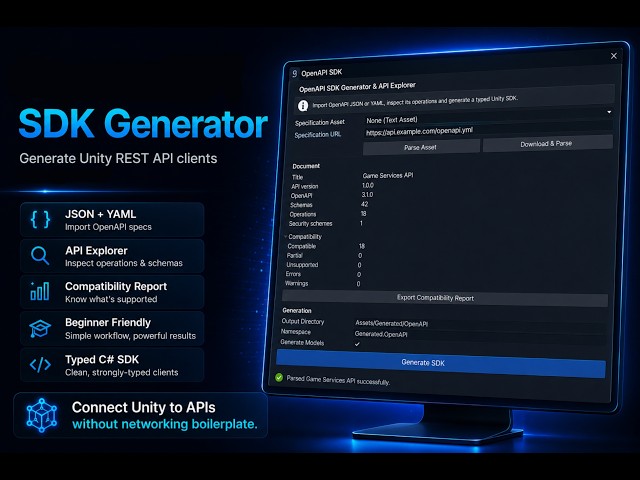Click the without networking boilerplate text
Viewport: 640px width, 480px height.
[165, 424]
